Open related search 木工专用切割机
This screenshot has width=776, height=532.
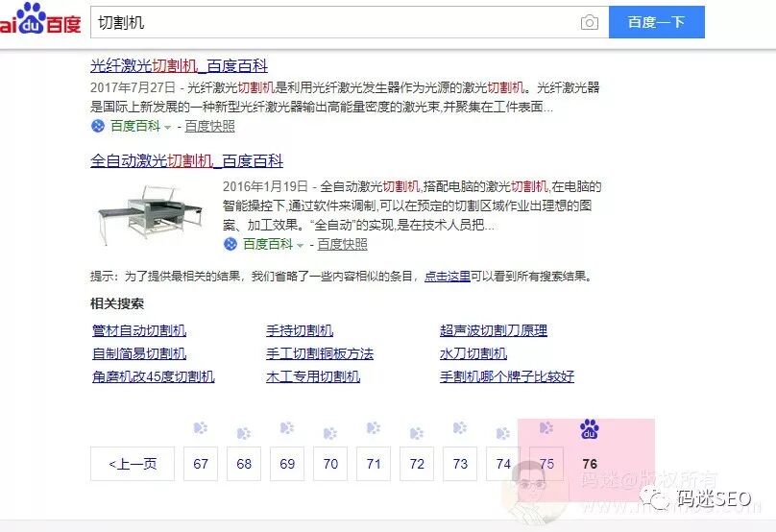click(x=313, y=376)
